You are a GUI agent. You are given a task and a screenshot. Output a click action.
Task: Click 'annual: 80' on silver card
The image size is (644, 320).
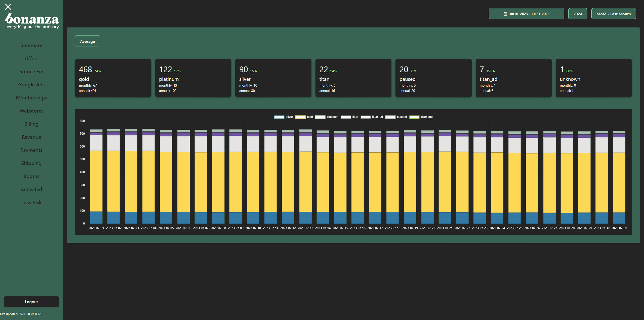[x=247, y=91]
